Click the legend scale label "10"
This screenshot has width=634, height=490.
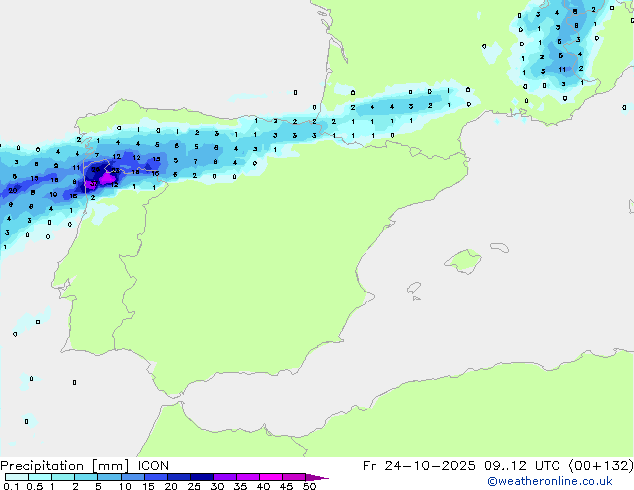[x=125, y=486]
